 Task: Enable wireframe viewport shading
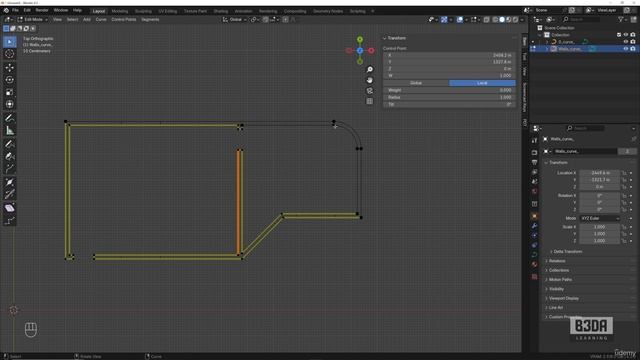pyautogui.click(x=496, y=20)
